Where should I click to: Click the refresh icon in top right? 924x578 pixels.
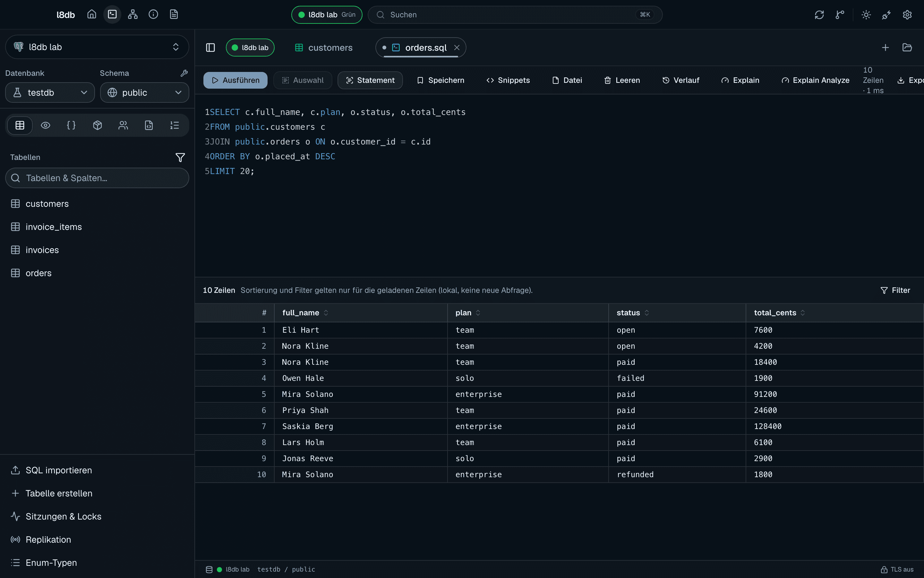819,14
